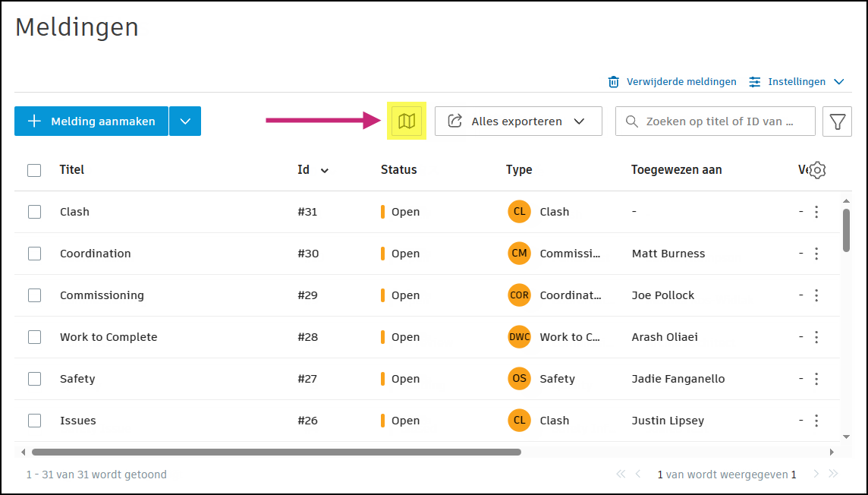Click the Melding aanmaken button
Viewport: 868px width, 495px height.
(x=91, y=121)
